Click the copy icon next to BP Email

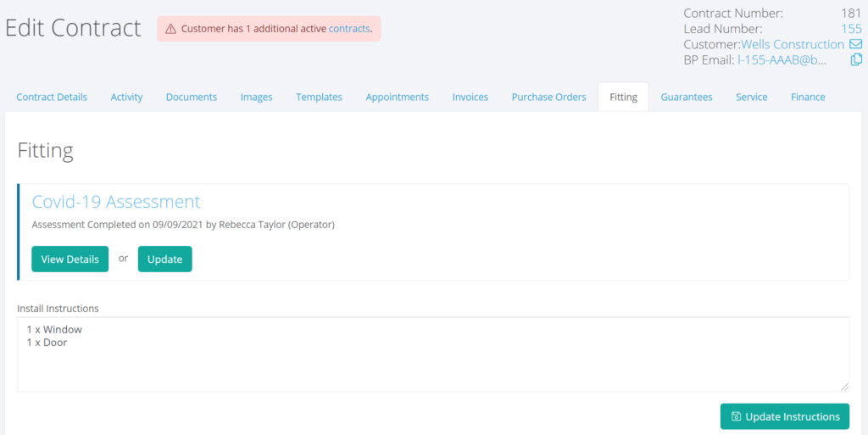point(856,60)
